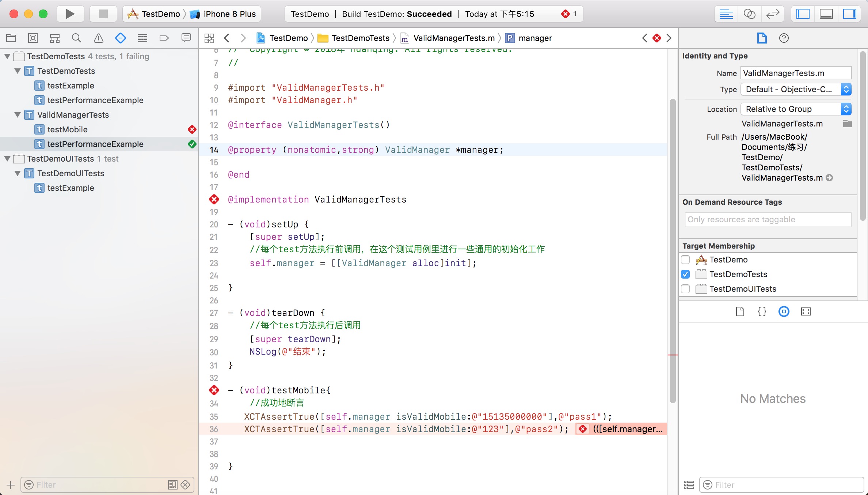Image resolution: width=868 pixels, height=495 pixels.
Task: Jump to next issue arrow
Action: point(669,38)
